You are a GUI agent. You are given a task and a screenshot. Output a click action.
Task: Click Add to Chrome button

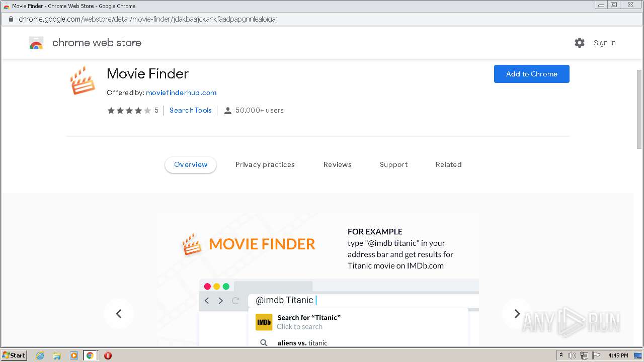click(532, 74)
